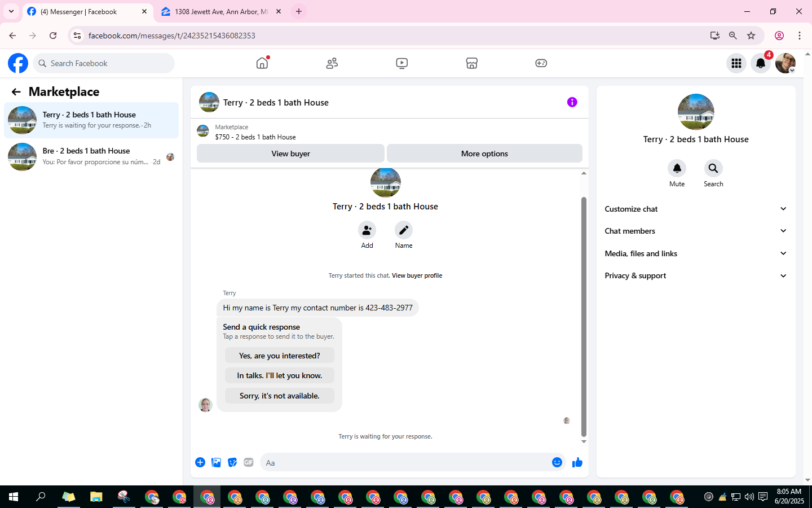
Task: Expand Media, files and links section
Action: tap(696, 253)
